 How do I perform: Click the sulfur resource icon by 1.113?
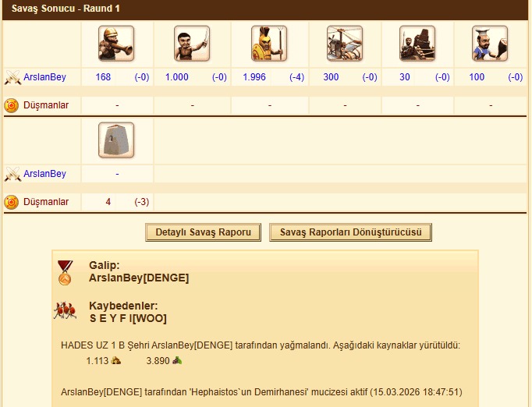click(x=115, y=360)
